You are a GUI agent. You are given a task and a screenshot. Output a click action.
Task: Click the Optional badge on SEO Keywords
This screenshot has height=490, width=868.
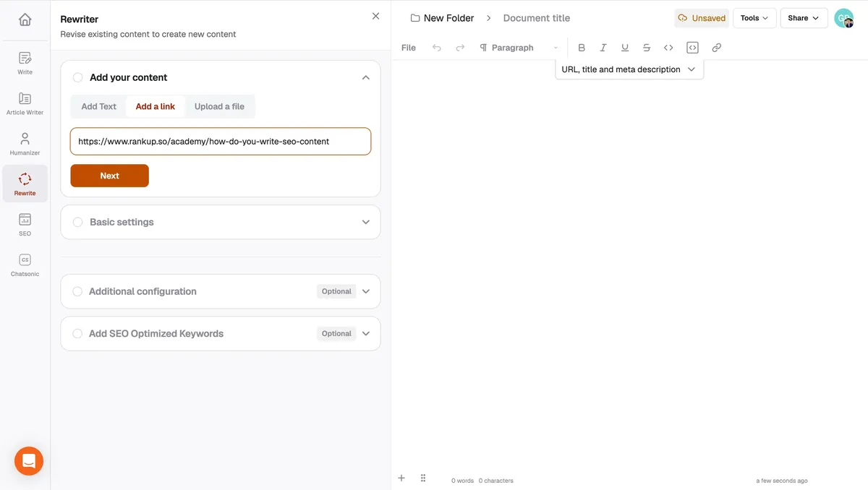[x=336, y=333]
